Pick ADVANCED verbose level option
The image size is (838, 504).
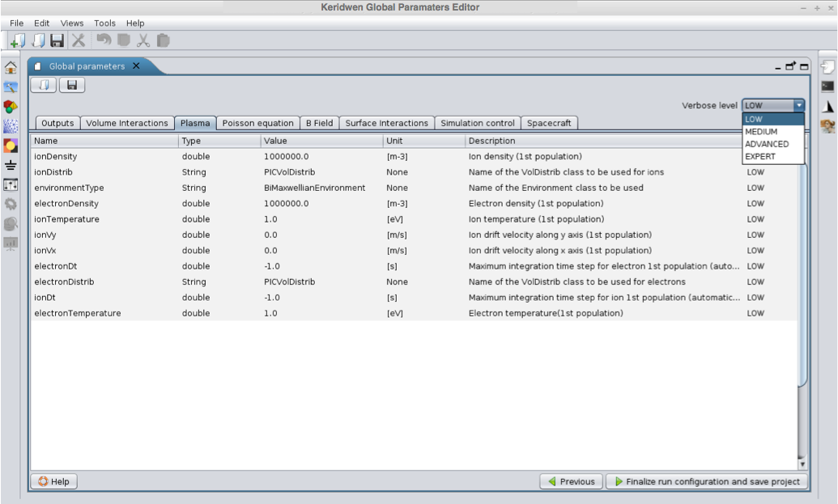(x=766, y=144)
